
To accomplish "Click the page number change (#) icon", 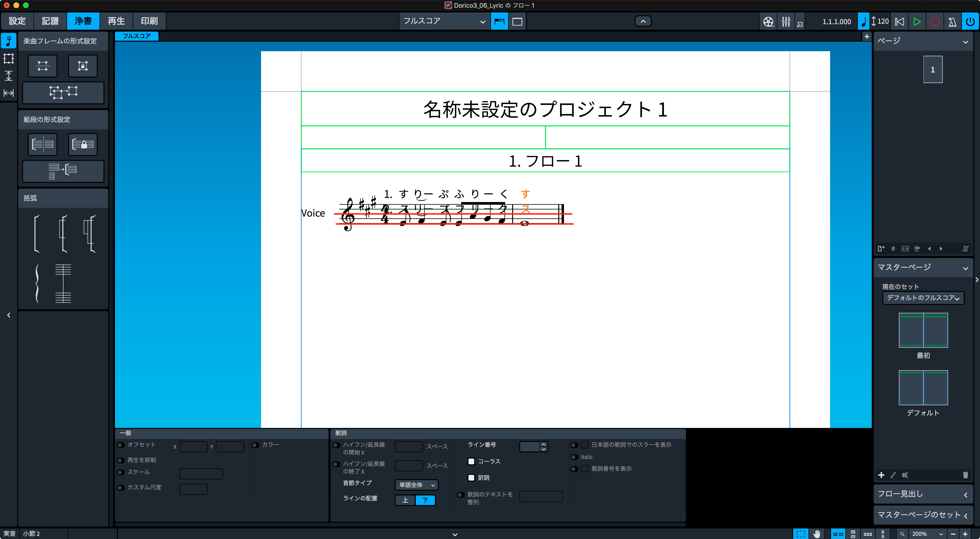I will [x=893, y=249].
